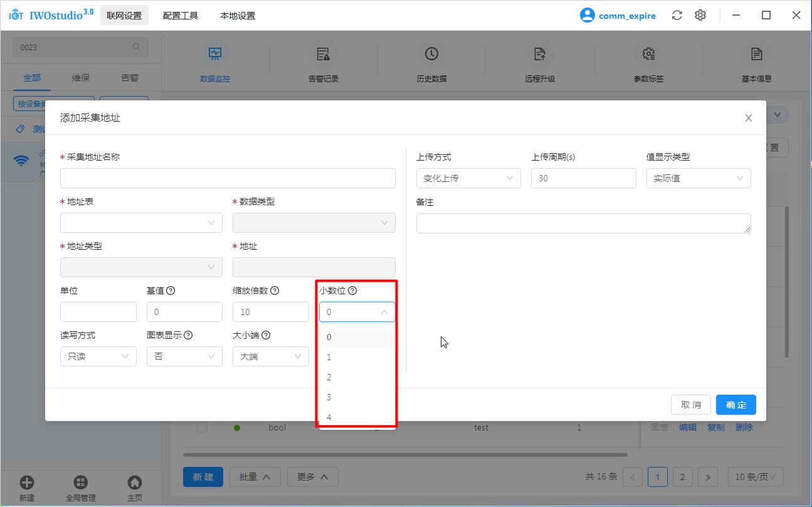This screenshot has width=812, height=507.
Task: Click help icon next to 小数位
Action: (352, 291)
